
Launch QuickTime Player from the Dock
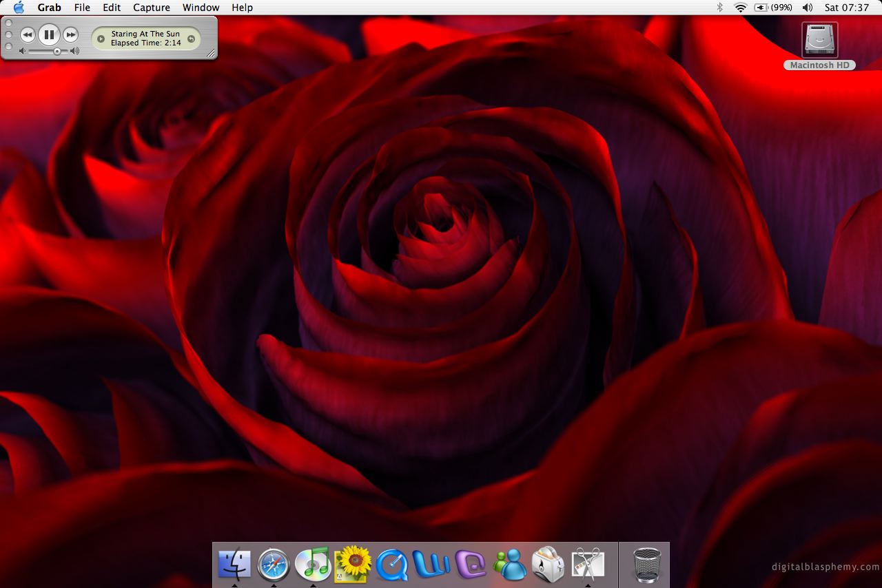click(x=392, y=565)
